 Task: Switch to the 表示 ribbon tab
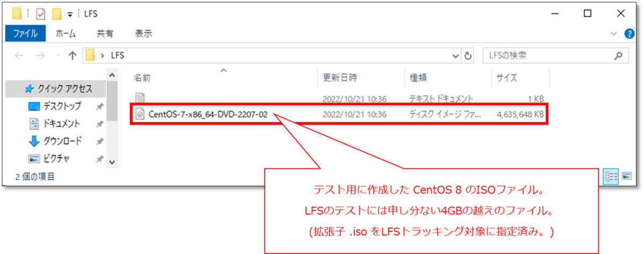tap(143, 33)
